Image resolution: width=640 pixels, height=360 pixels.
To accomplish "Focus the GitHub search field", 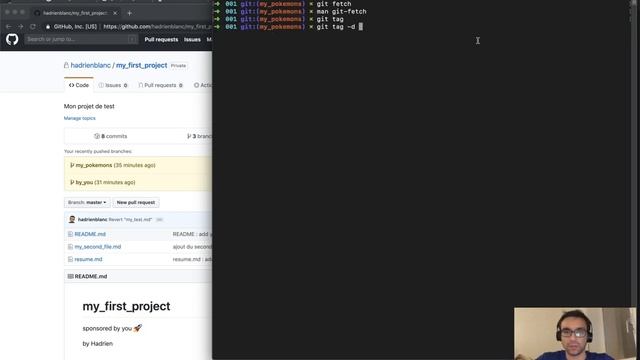I will coord(81,39).
